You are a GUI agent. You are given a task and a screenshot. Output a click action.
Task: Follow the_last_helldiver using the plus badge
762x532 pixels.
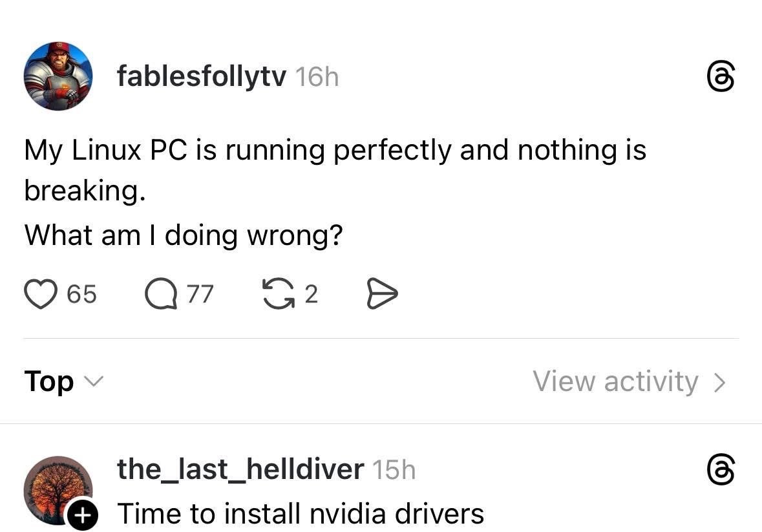click(83, 515)
